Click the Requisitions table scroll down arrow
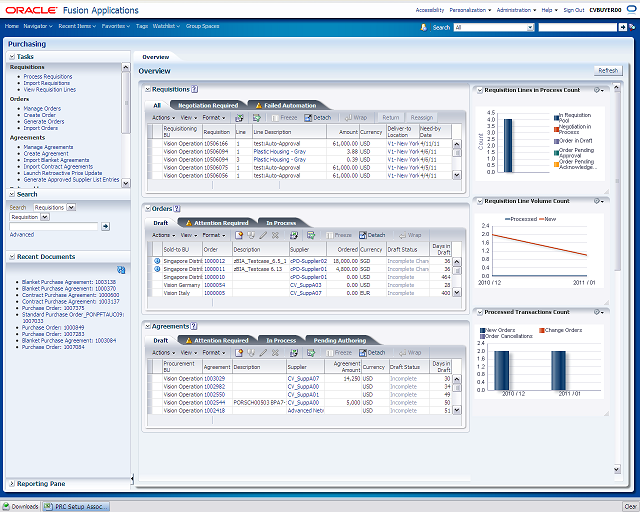640x512 pixels. (457, 175)
